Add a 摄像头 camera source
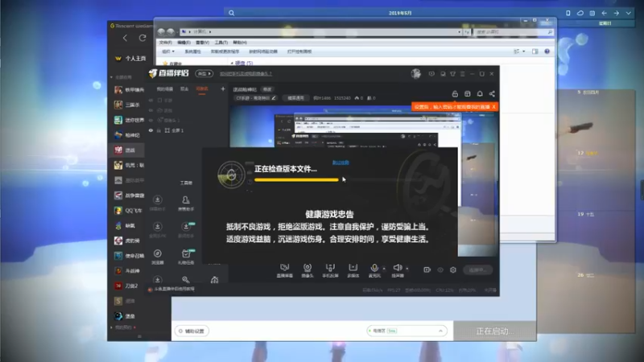The width and height of the screenshot is (644, 362). 308,270
